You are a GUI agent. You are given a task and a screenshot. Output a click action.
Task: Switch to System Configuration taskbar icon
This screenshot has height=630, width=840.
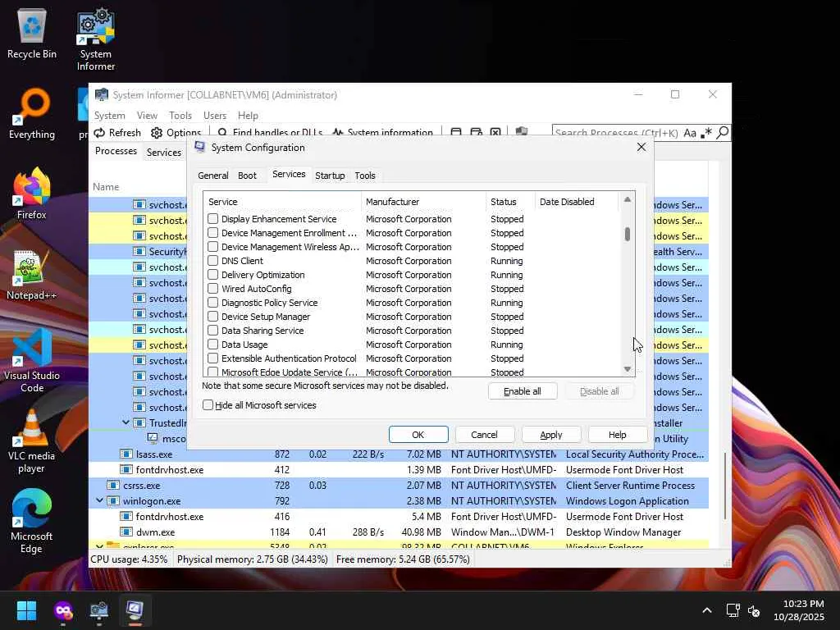(135, 610)
